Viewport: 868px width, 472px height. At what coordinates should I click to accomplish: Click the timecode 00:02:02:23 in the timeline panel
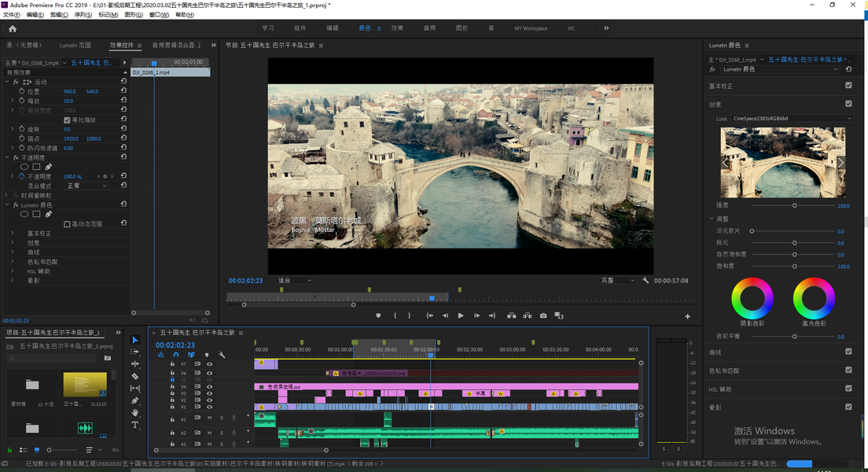(x=175, y=345)
